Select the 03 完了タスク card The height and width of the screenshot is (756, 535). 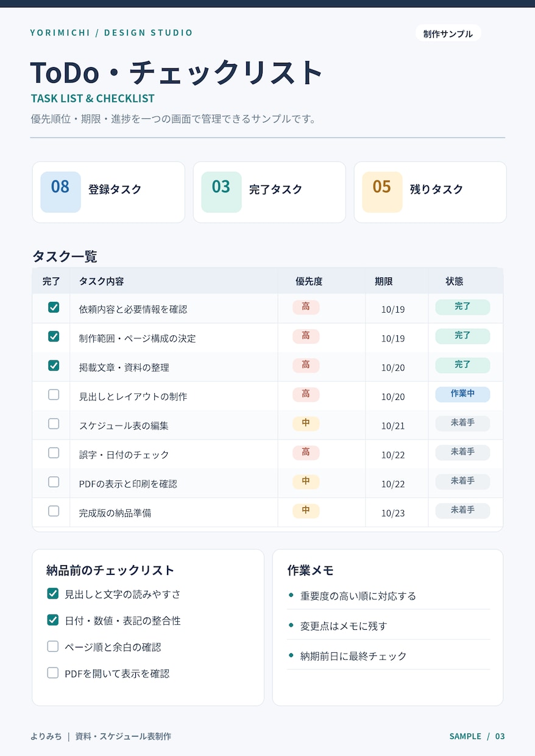(269, 192)
